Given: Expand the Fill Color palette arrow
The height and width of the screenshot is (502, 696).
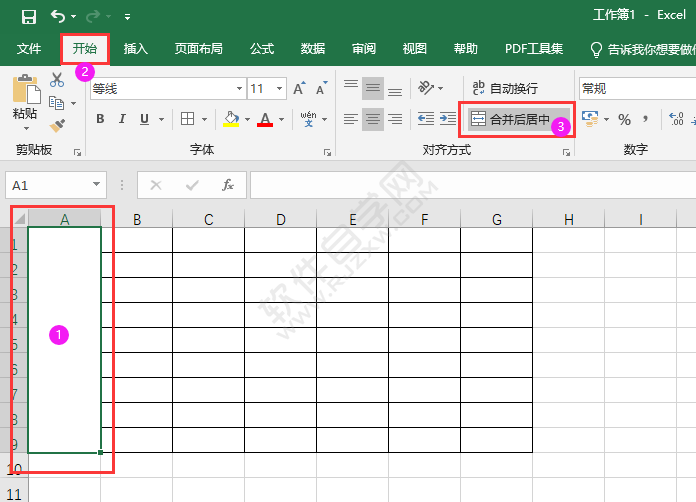Looking at the screenshot, I should pos(247,119).
